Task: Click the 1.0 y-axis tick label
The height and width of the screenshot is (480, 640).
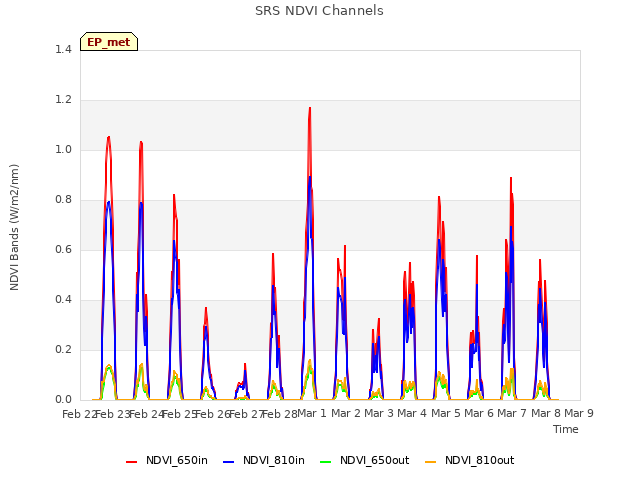Action: (63, 149)
